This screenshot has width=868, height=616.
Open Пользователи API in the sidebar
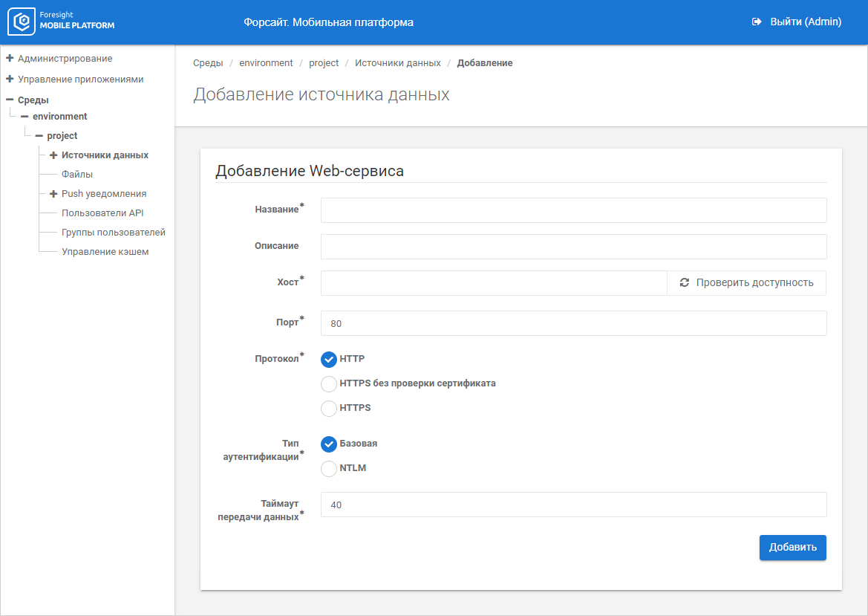pos(102,213)
